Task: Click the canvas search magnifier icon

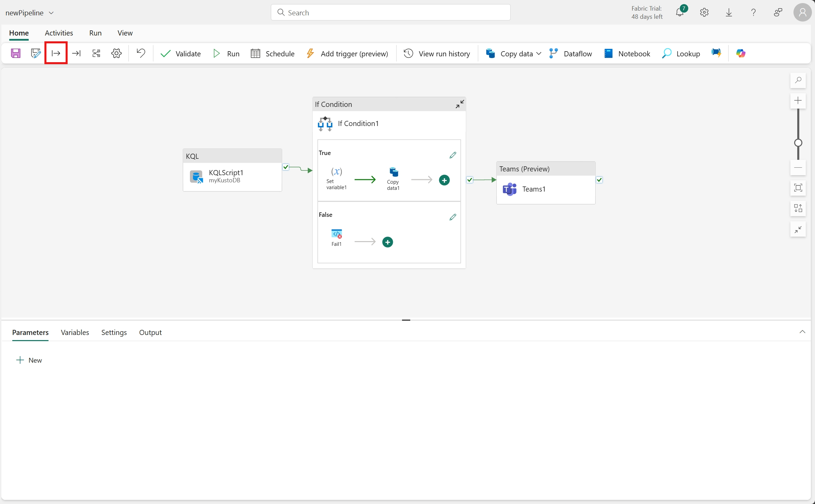Action: click(798, 80)
